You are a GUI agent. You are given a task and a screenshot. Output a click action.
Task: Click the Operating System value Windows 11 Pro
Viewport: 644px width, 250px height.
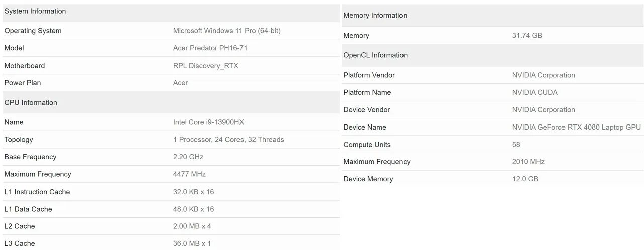pos(226,31)
